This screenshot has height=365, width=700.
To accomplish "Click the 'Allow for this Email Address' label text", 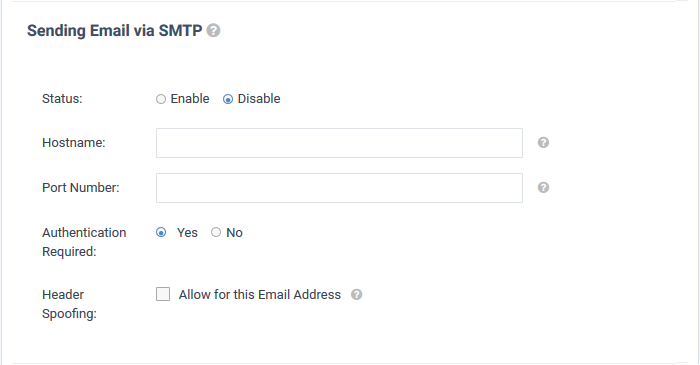I will (x=260, y=294).
